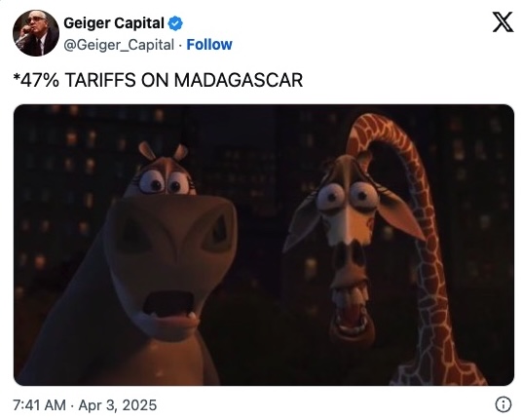
Task: Click the hippo's open mouth
Action: [x=169, y=306]
